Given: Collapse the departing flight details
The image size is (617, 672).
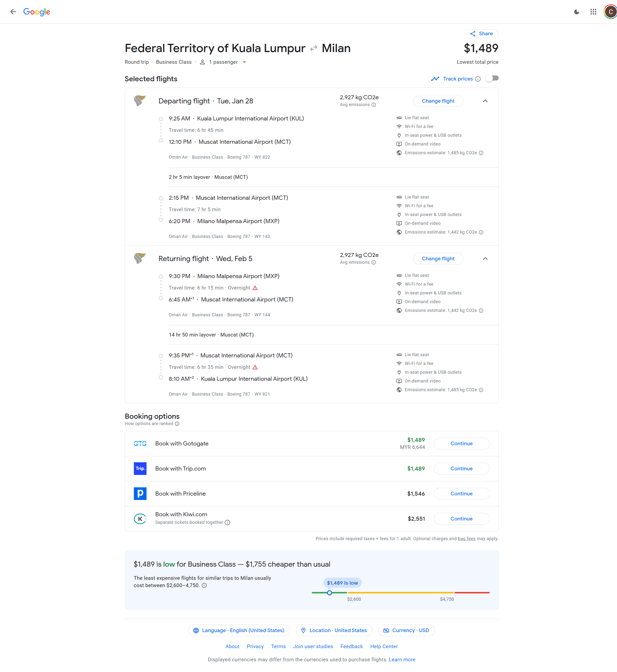Looking at the screenshot, I should (x=485, y=101).
